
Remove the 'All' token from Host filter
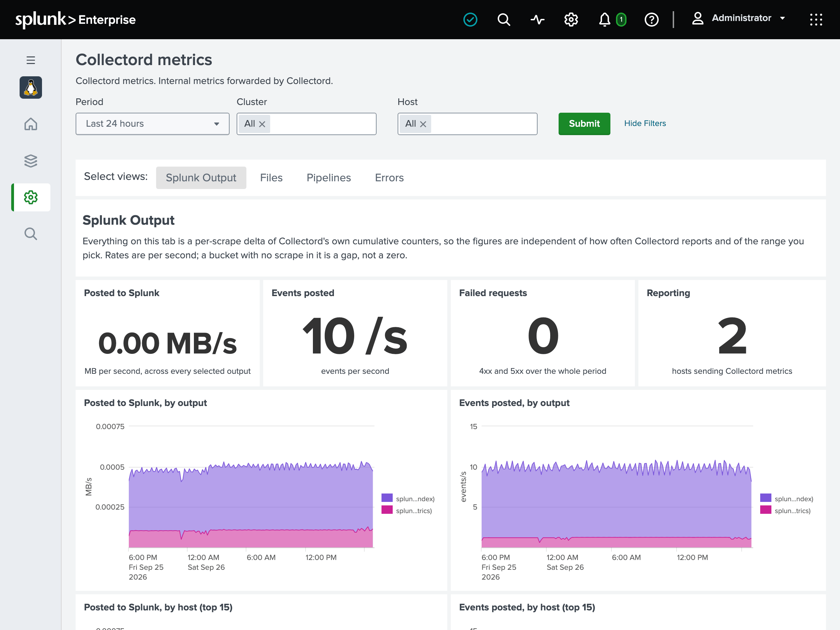(x=423, y=124)
